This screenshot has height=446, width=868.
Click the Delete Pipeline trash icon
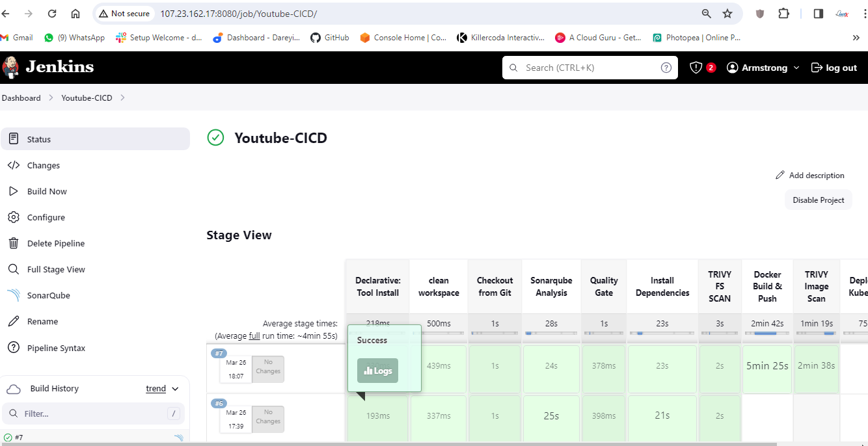pyautogui.click(x=13, y=243)
